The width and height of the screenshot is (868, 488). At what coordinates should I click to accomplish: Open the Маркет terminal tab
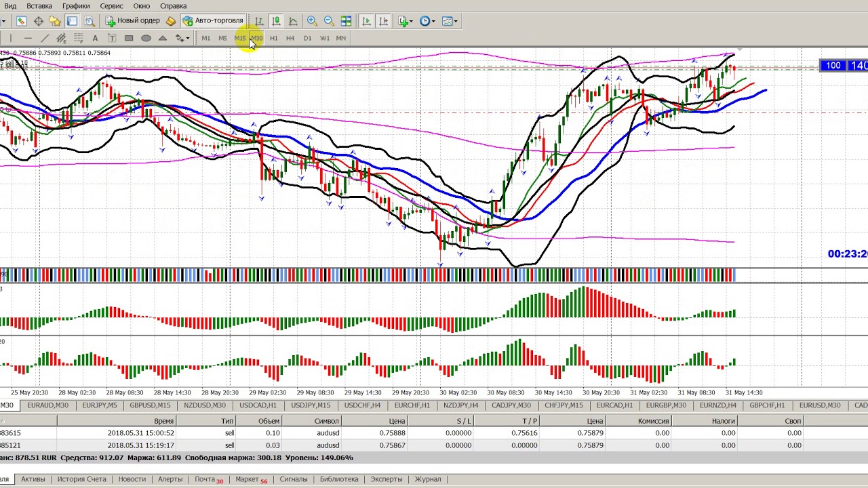coord(251,479)
